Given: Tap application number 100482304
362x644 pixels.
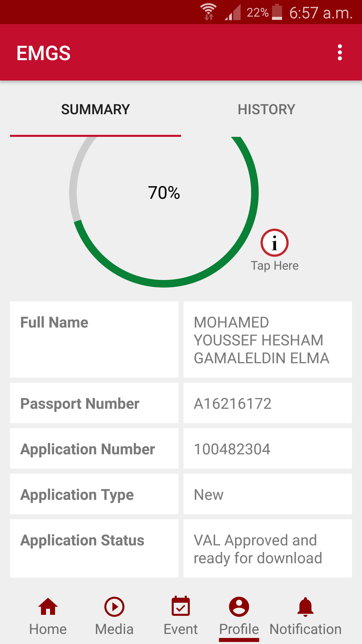Looking at the screenshot, I should [x=232, y=449].
